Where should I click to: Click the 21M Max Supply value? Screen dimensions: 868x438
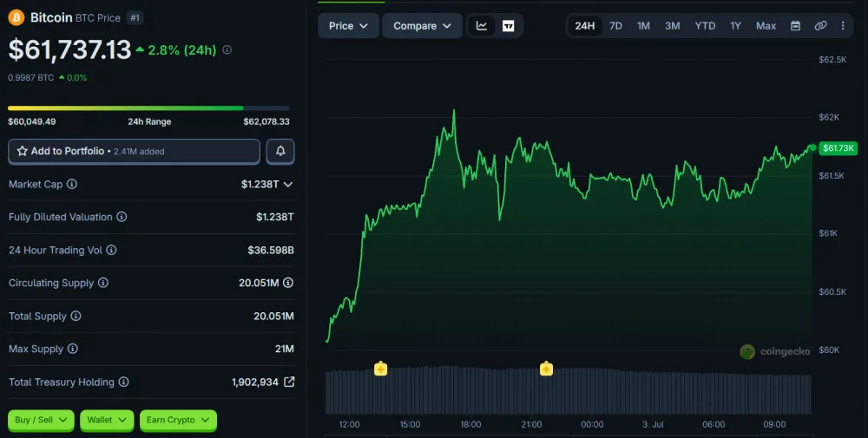[285, 349]
